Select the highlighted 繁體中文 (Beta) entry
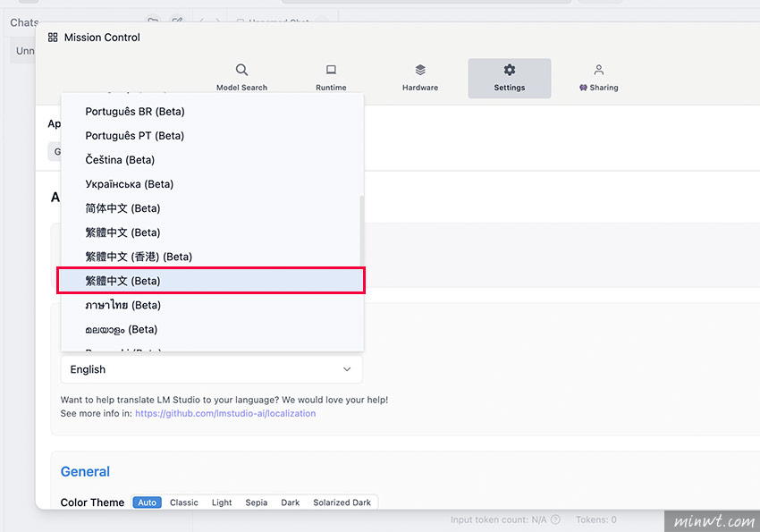Screen dimensions: 760x532 point(211,281)
